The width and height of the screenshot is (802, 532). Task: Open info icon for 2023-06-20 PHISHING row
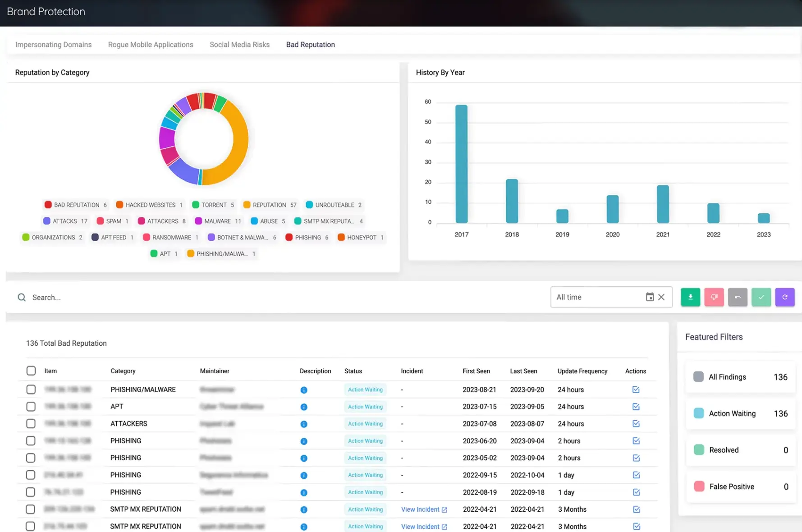tap(304, 441)
